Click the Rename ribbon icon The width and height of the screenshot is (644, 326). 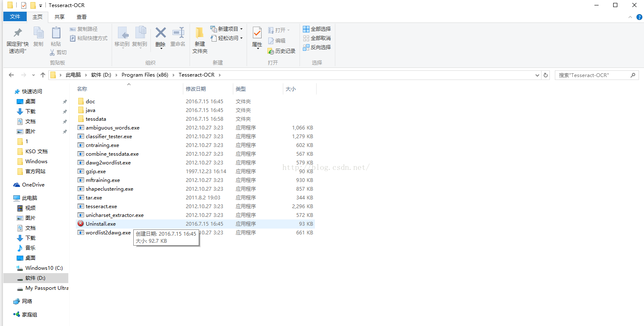[x=178, y=37]
